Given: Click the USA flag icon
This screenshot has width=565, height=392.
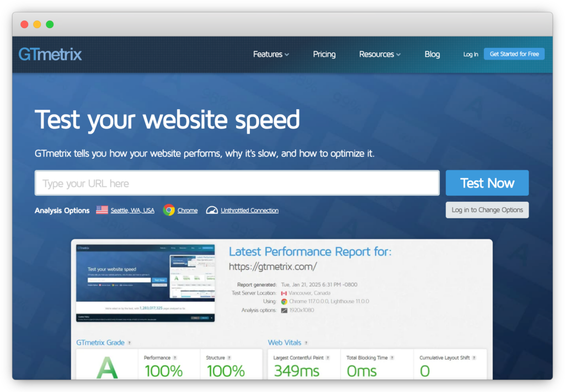Looking at the screenshot, I should (x=102, y=210).
